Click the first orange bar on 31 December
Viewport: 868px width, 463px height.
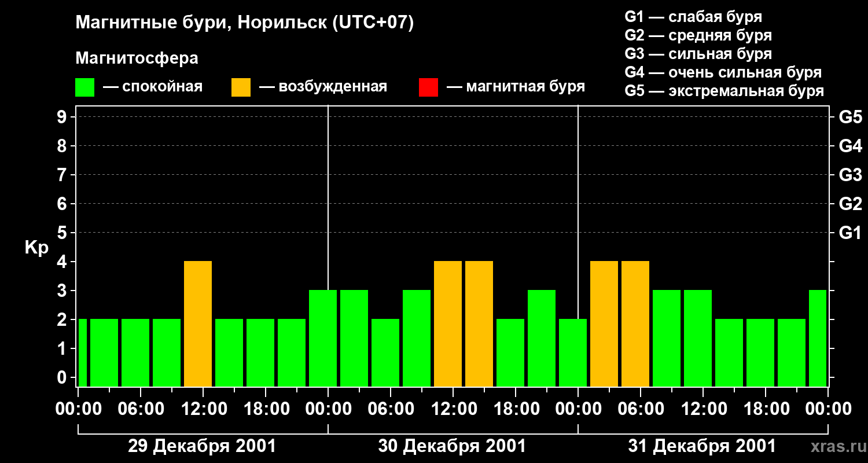[x=604, y=324]
